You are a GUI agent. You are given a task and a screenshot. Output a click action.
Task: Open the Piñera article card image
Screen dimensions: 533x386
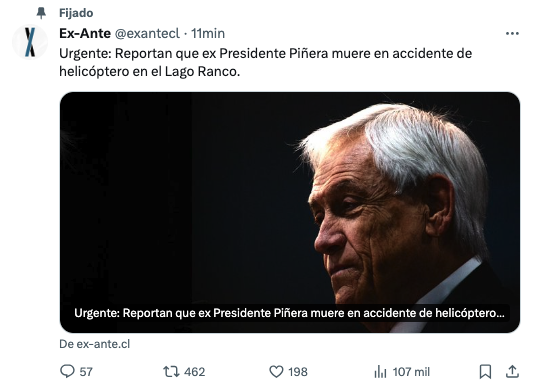click(x=290, y=212)
